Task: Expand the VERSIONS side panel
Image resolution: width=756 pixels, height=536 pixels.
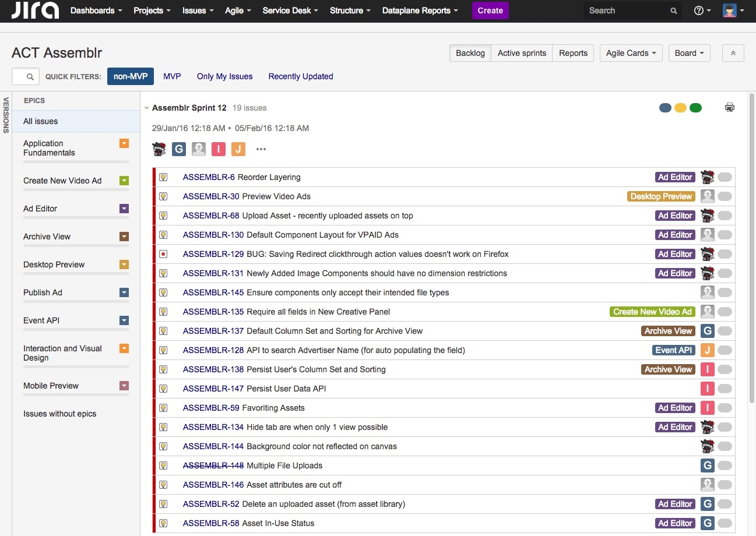Action: pyautogui.click(x=6, y=115)
